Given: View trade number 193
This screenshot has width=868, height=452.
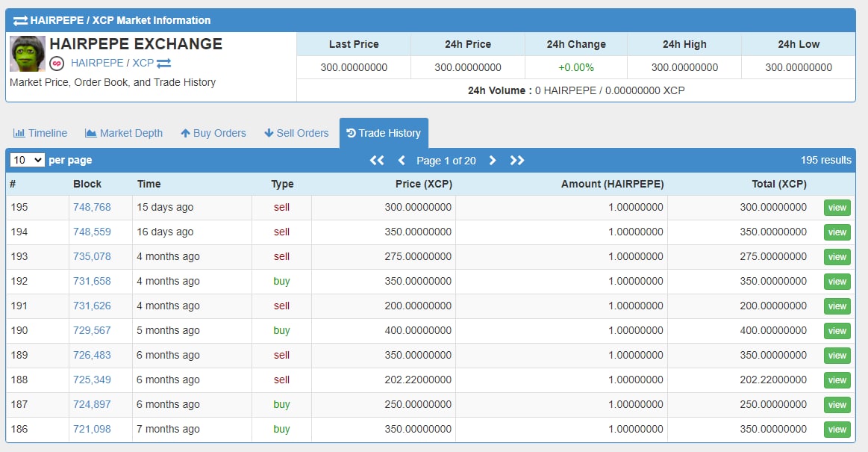Looking at the screenshot, I should tap(837, 257).
